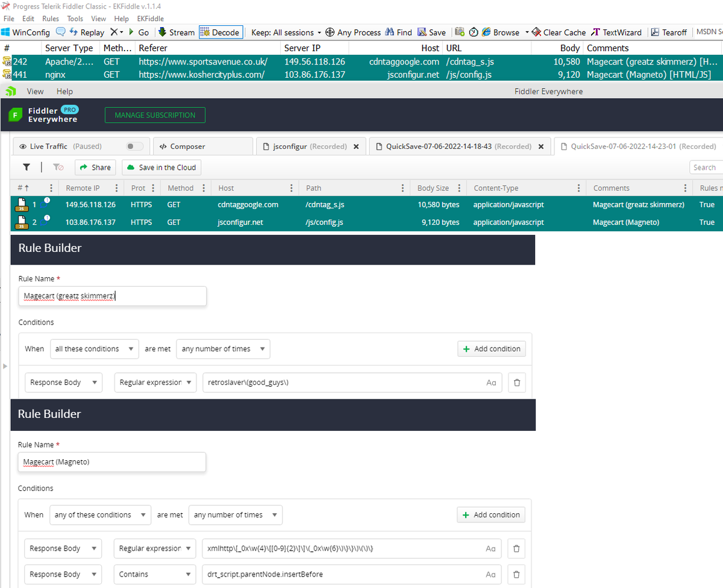The width and height of the screenshot is (723, 588).
Task: Add condition to Magecart (Magneto) rule
Action: point(491,514)
